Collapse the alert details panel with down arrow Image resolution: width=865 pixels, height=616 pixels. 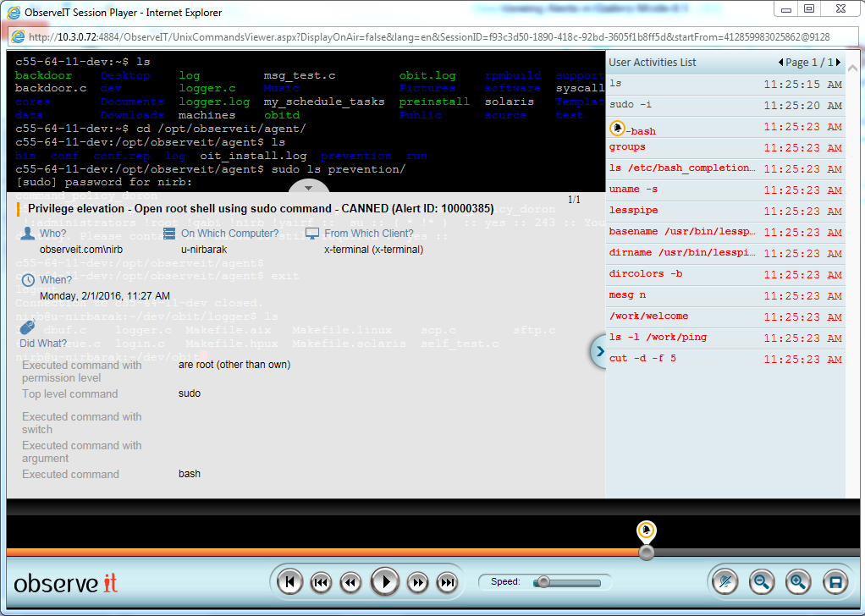(x=309, y=188)
